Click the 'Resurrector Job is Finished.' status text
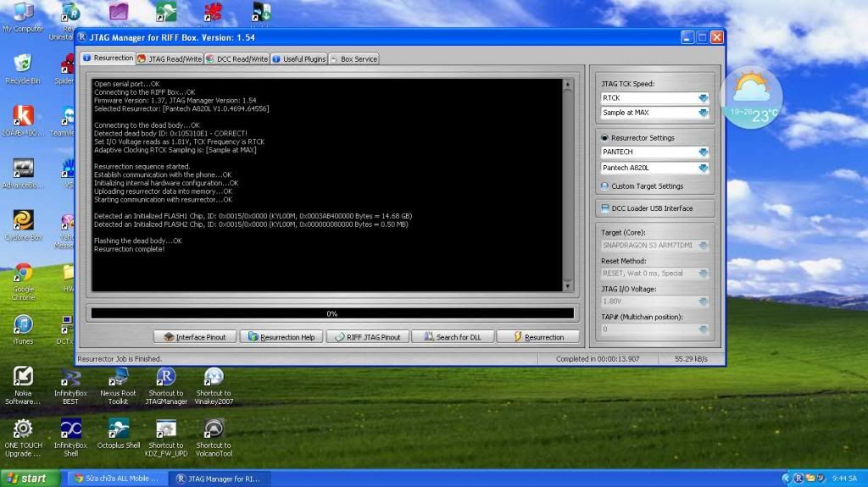Image resolution: width=868 pixels, height=487 pixels. point(120,358)
